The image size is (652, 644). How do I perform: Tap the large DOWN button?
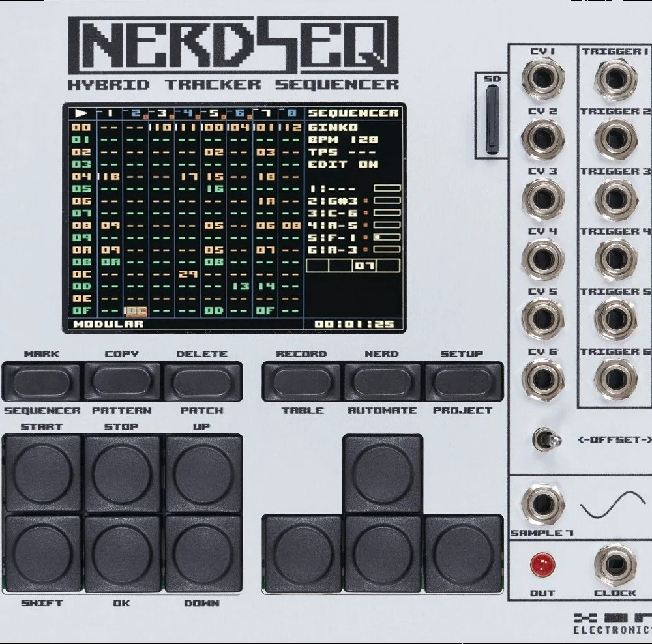pos(203,553)
